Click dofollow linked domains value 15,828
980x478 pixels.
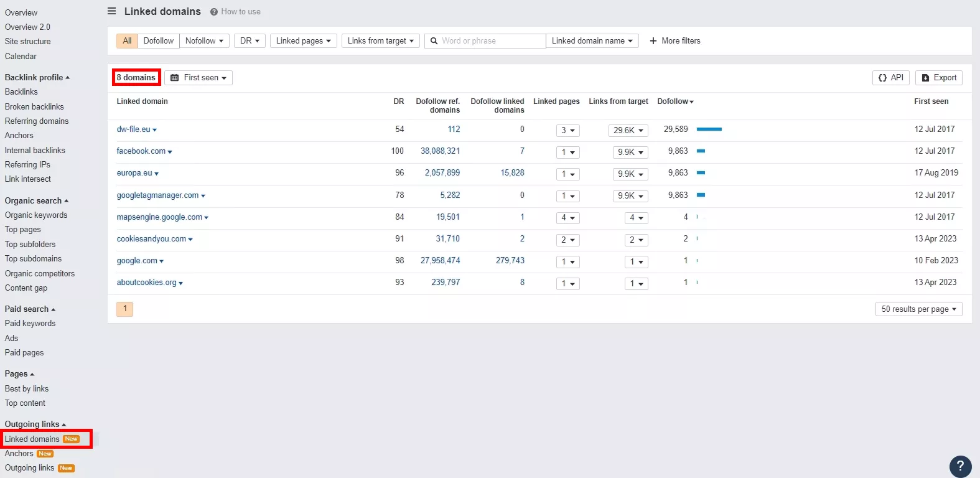point(513,173)
